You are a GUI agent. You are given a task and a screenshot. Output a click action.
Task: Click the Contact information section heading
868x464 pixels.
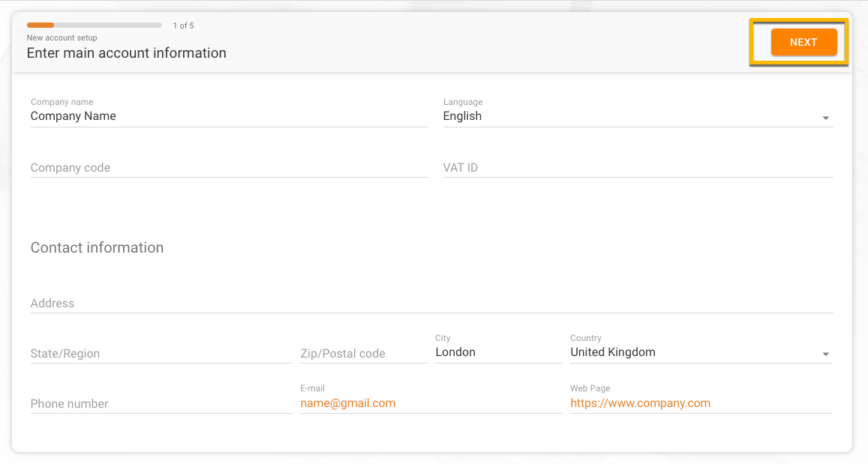coord(97,247)
